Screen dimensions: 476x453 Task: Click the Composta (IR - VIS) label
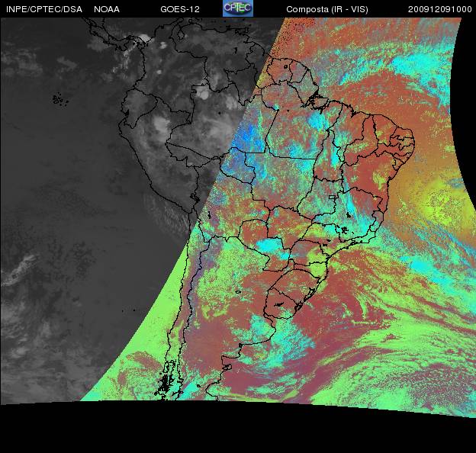pos(327,10)
